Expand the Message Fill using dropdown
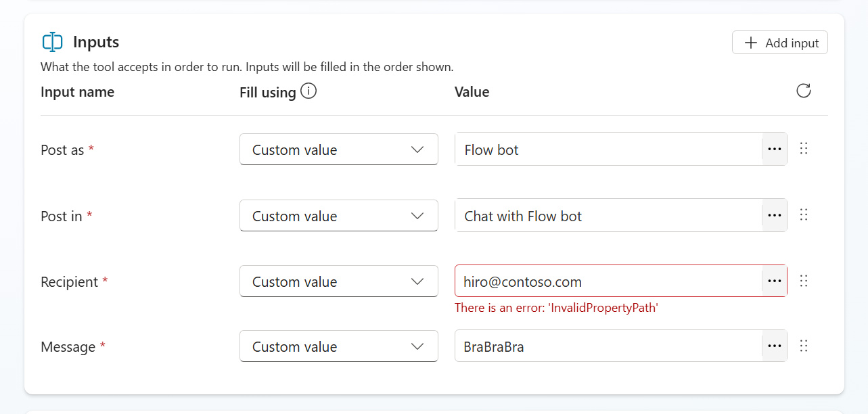Screen dimensions: 868x414 coord(338,346)
